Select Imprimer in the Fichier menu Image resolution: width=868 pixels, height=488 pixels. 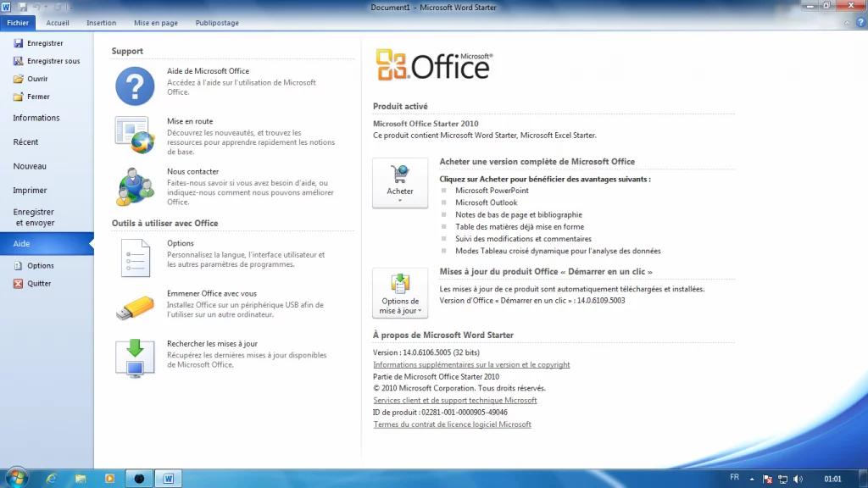coord(31,191)
